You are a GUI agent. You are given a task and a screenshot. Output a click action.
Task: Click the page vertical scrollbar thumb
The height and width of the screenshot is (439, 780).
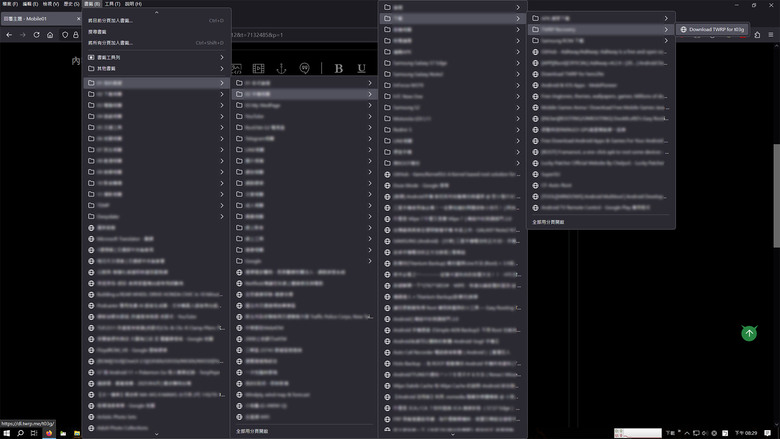(776, 195)
